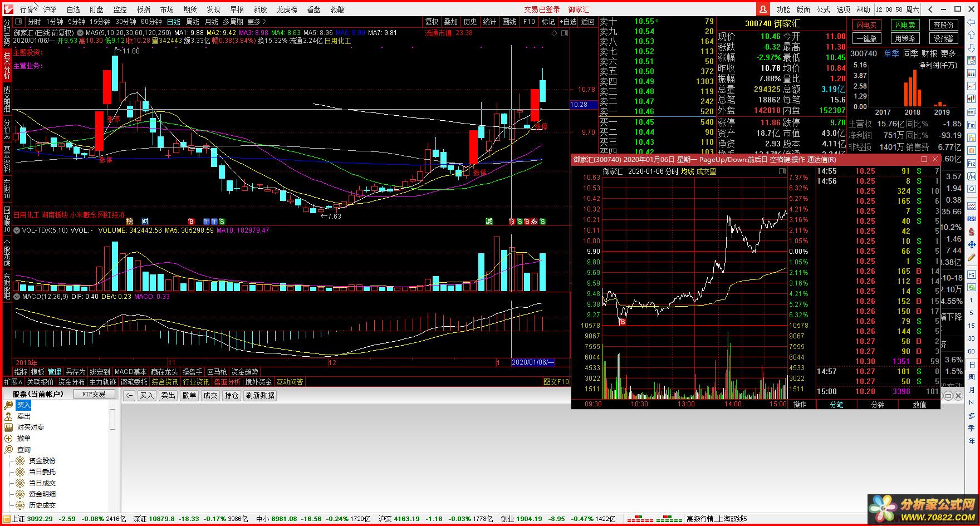This screenshot has width=980, height=526.
Task: Click the F10 icon in right sidebar
Action: click(x=972, y=125)
